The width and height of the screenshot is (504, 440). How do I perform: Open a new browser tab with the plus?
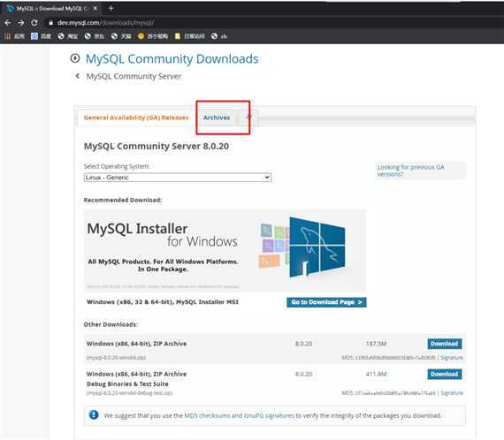[x=111, y=8]
